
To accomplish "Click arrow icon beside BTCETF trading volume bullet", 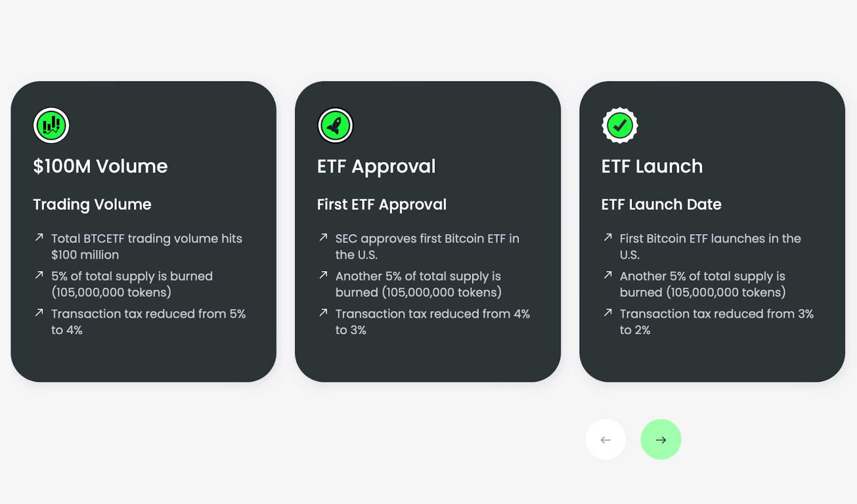I will tap(39, 237).
